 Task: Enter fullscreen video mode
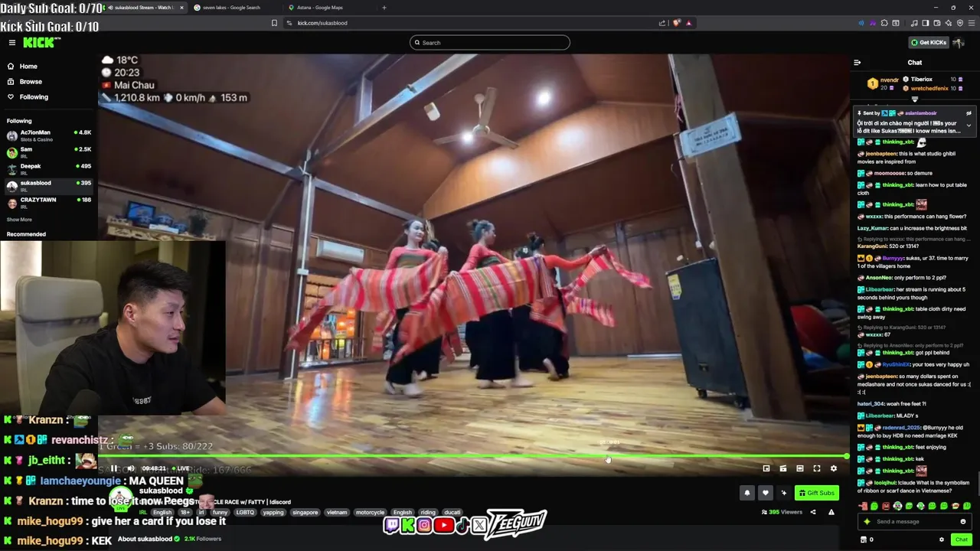817,468
